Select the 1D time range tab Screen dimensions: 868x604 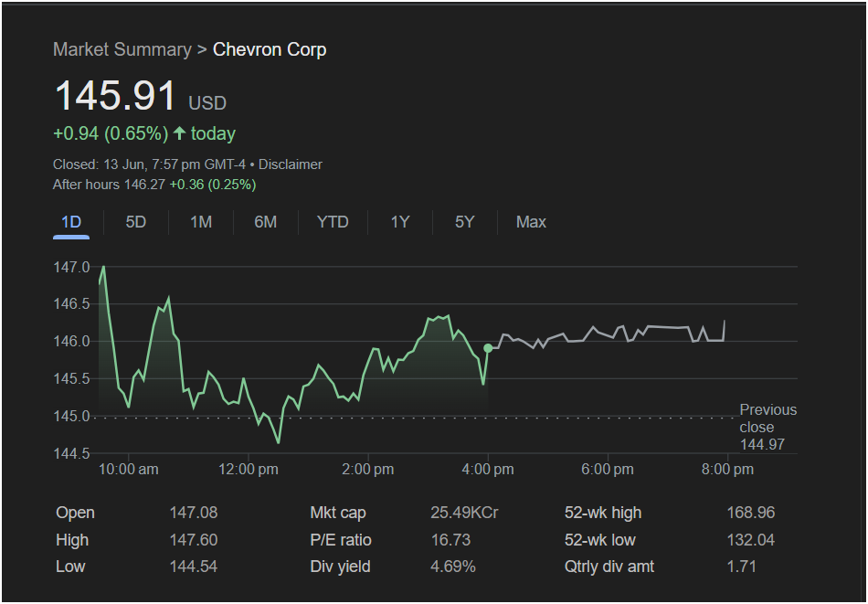pyautogui.click(x=71, y=223)
